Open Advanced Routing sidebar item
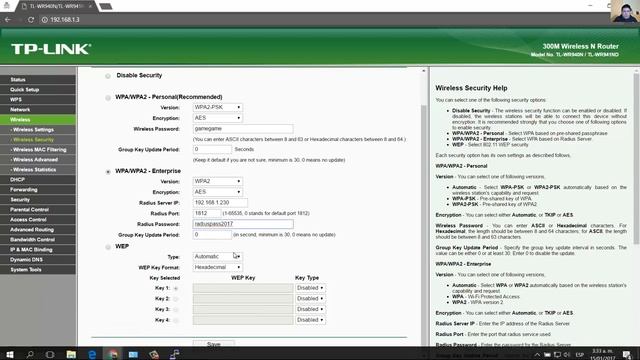640x360 pixels. (38, 229)
